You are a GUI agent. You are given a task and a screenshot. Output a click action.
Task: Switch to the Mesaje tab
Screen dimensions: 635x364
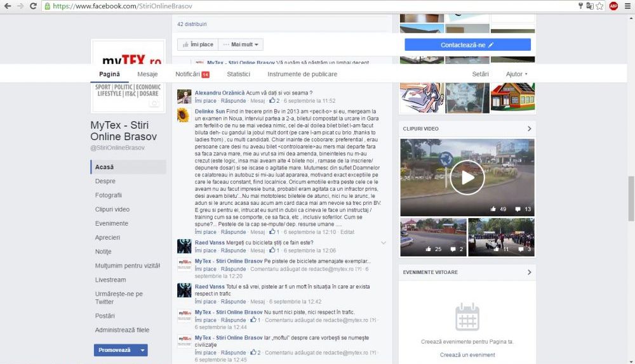(x=147, y=74)
